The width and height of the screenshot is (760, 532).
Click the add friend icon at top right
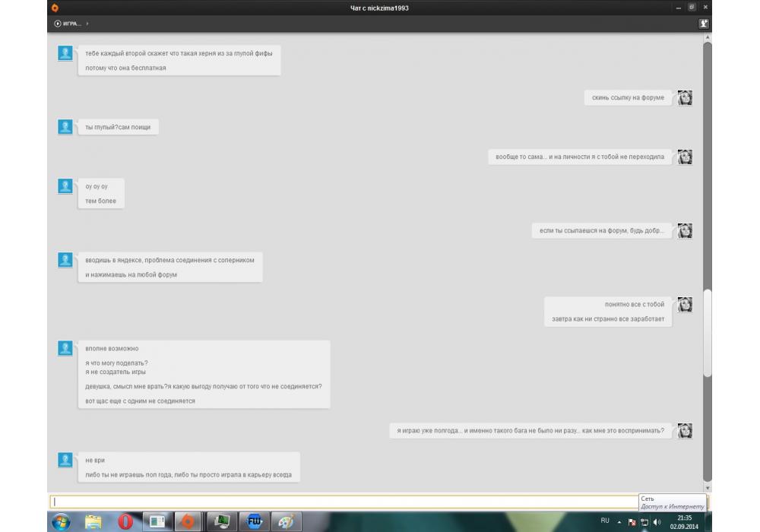coord(704,24)
